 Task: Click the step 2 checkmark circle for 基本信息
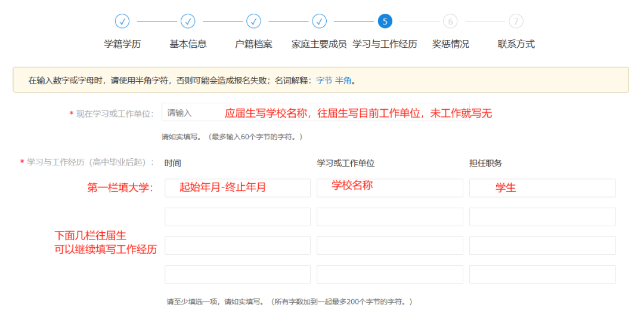188,21
